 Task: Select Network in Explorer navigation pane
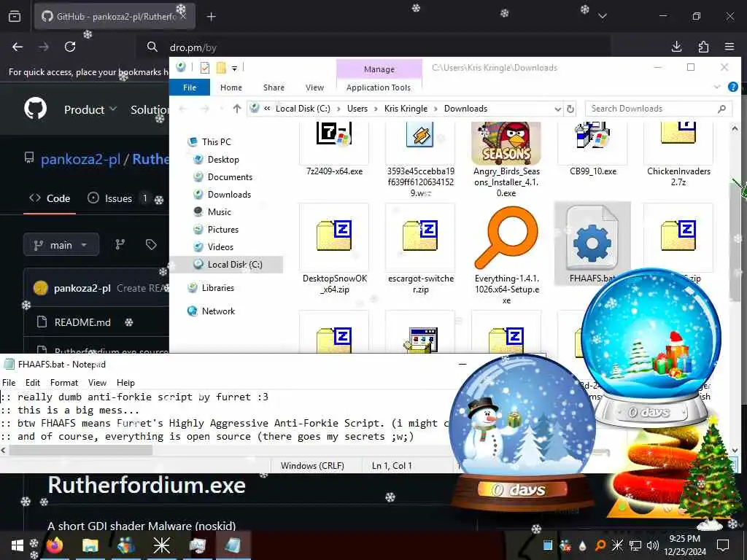(x=218, y=311)
